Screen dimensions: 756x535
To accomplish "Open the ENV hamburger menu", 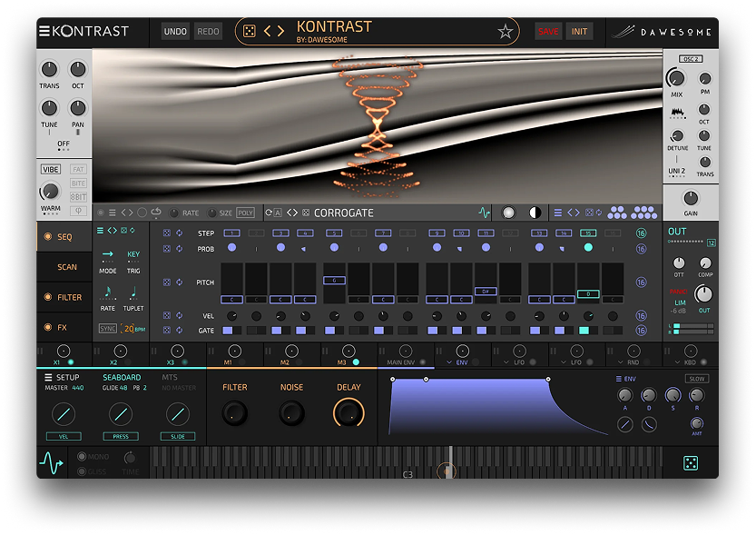I will tap(618, 378).
